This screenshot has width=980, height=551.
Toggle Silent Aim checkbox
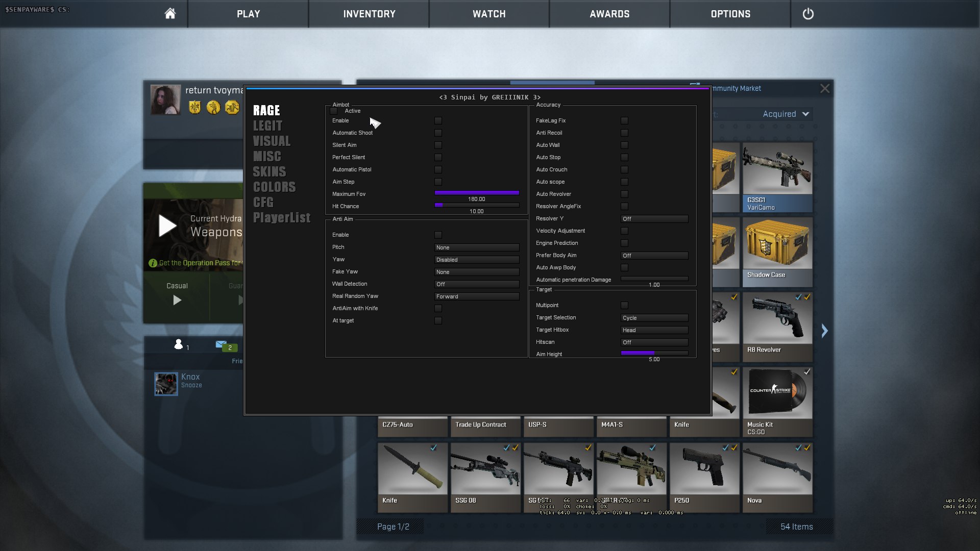(438, 145)
